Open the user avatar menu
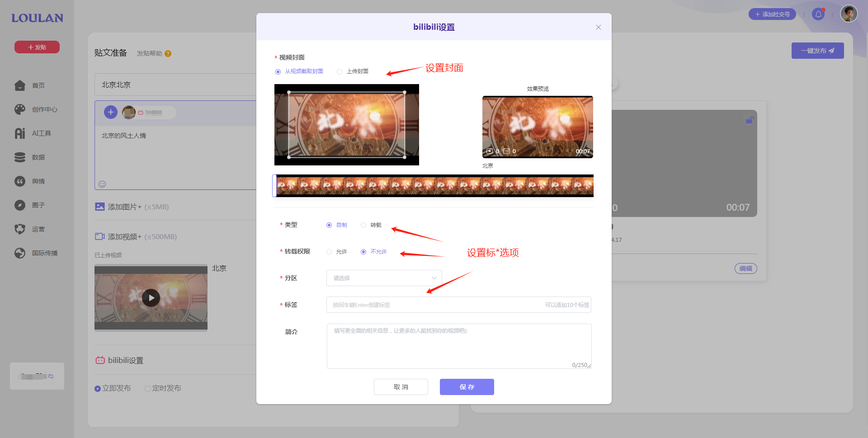The height and width of the screenshot is (438, 868). point(849,14)
